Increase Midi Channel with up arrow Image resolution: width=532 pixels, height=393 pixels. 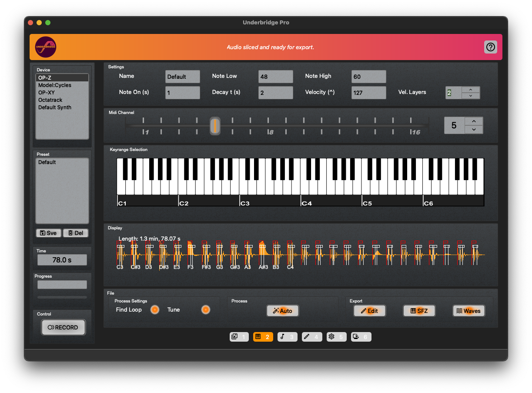(x=474, y=121)
